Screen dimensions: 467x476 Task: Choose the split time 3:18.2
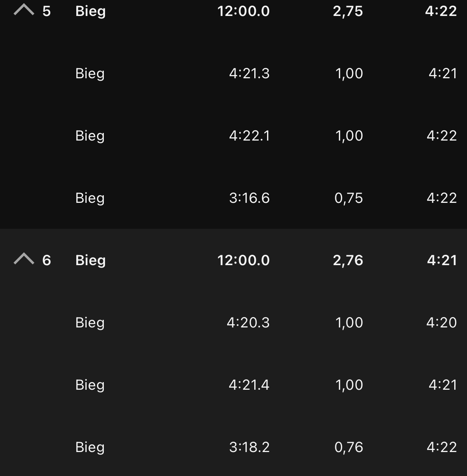click(x=249, y=447)
